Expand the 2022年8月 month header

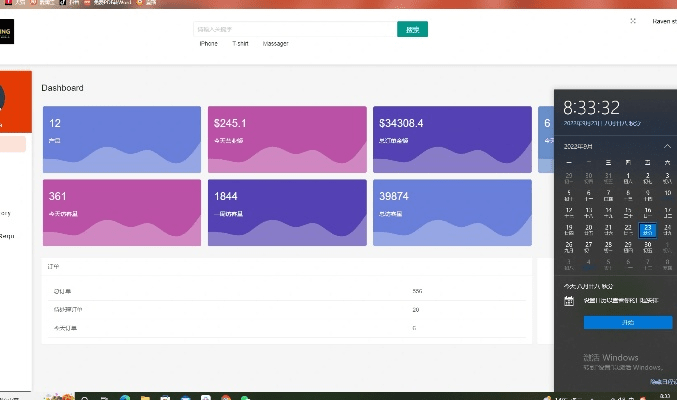point(579,146)
